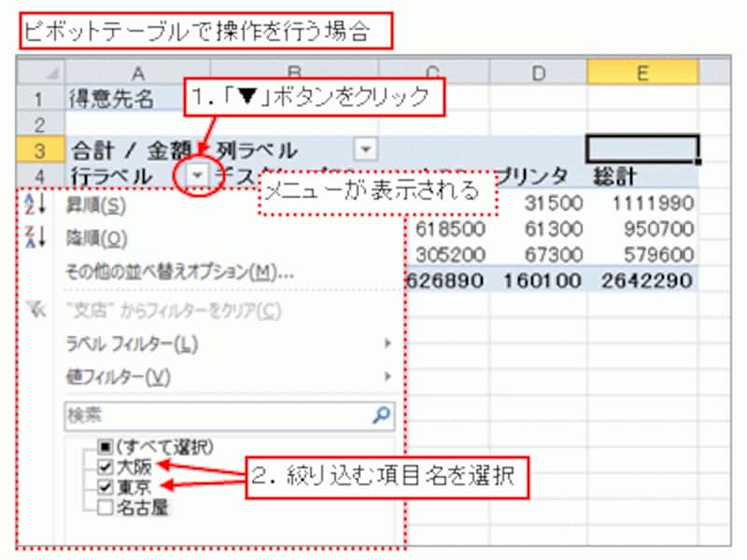Click in the 検索 search field

(x=229, y=415)
